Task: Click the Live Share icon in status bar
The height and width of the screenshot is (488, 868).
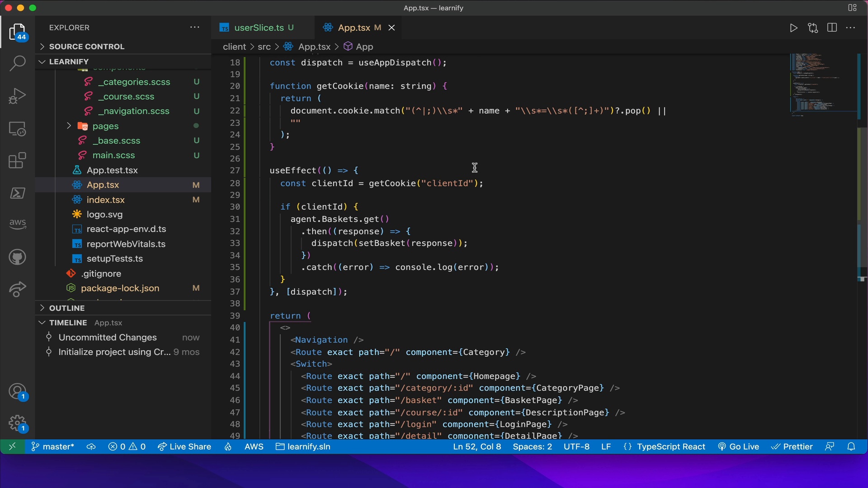Action: [x=185, y=446]
